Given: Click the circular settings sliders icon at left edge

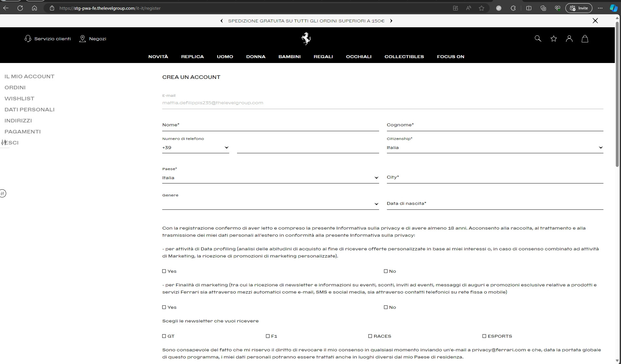Looking at the screenshot, I should pyautogui.click(x=3, y=194).
